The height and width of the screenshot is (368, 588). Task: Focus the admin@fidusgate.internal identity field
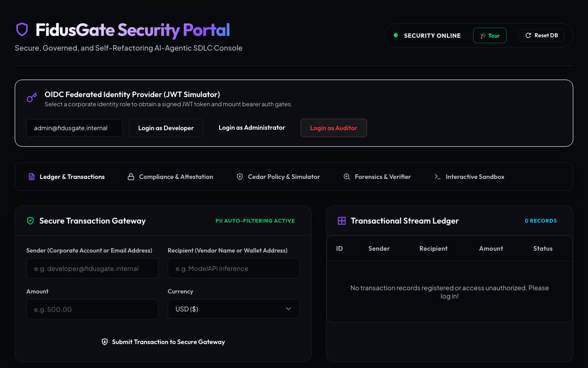tap(74, 128)
